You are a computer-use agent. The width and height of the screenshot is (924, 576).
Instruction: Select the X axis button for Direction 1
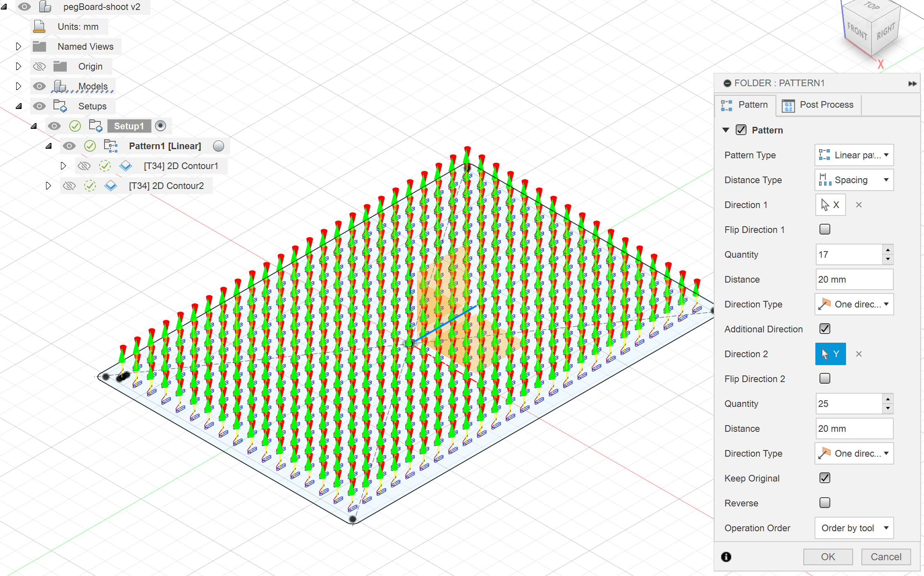pos(830,205)
